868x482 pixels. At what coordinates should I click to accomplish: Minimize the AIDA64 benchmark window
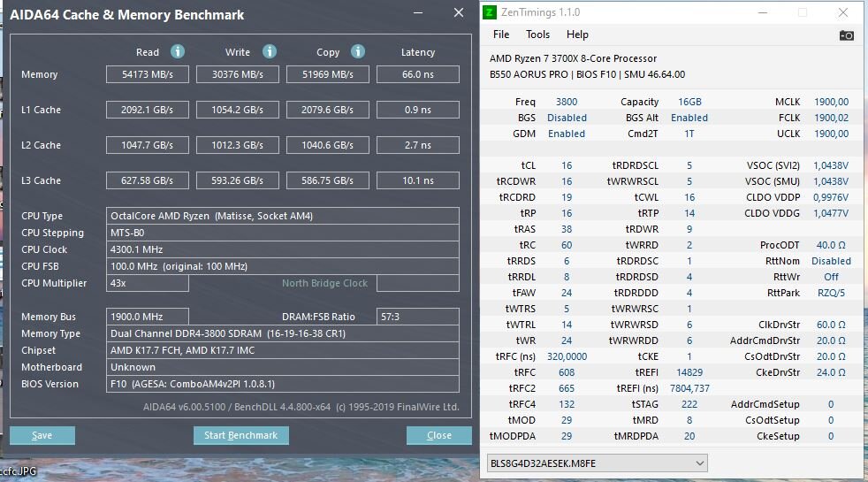pos(418,12)
